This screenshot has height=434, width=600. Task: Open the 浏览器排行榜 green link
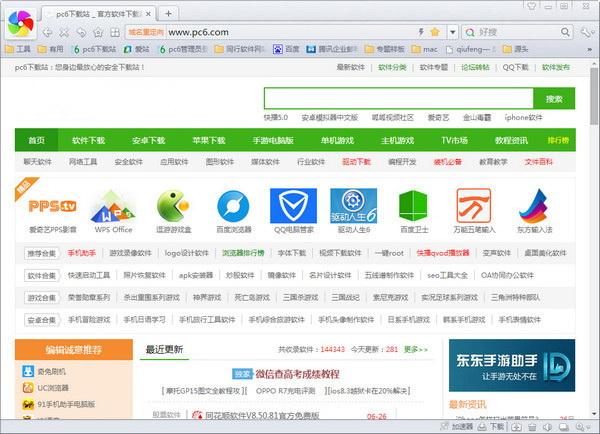coord(243,253)
